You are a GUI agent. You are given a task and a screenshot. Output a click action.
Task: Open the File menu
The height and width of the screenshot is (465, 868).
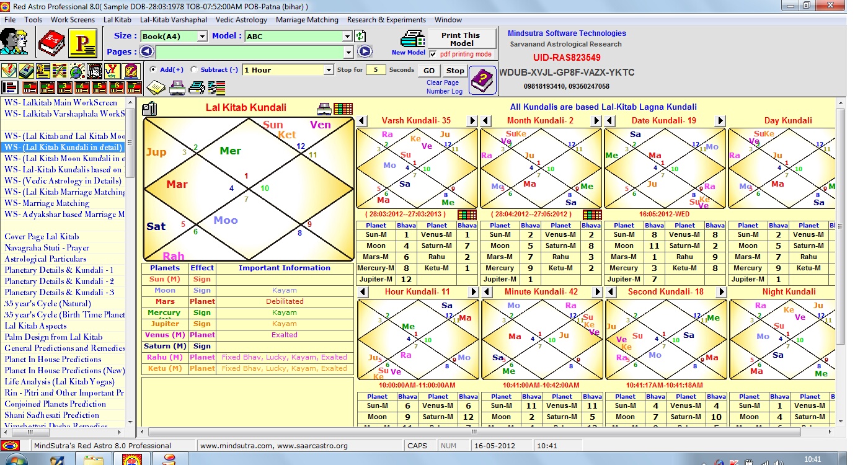click(10, 20)
